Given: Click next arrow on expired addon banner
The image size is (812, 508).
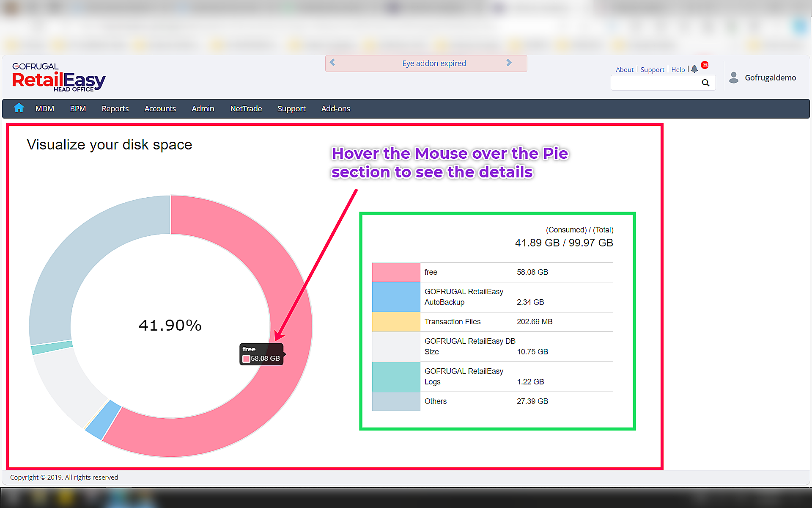Looking at the screenshot, I should [509, 63].
